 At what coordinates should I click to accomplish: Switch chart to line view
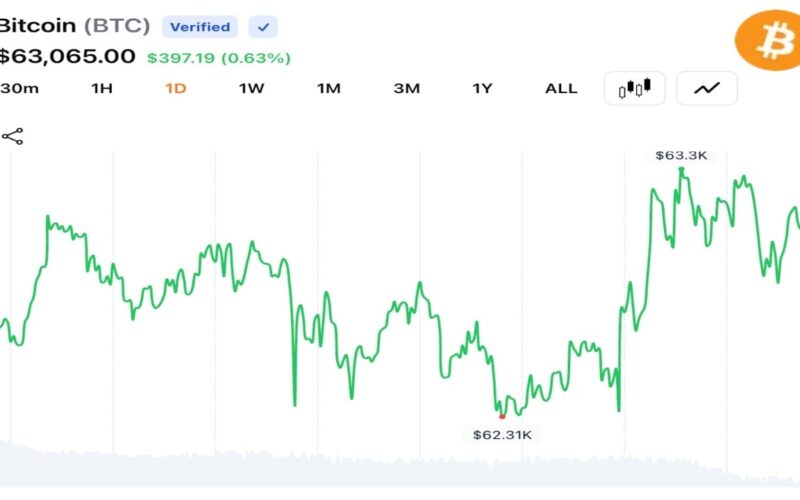[707, 88]
